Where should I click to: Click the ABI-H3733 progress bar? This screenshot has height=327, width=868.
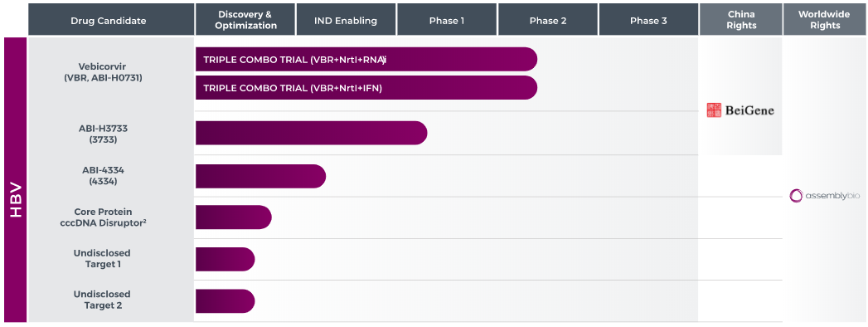point(312,133)
